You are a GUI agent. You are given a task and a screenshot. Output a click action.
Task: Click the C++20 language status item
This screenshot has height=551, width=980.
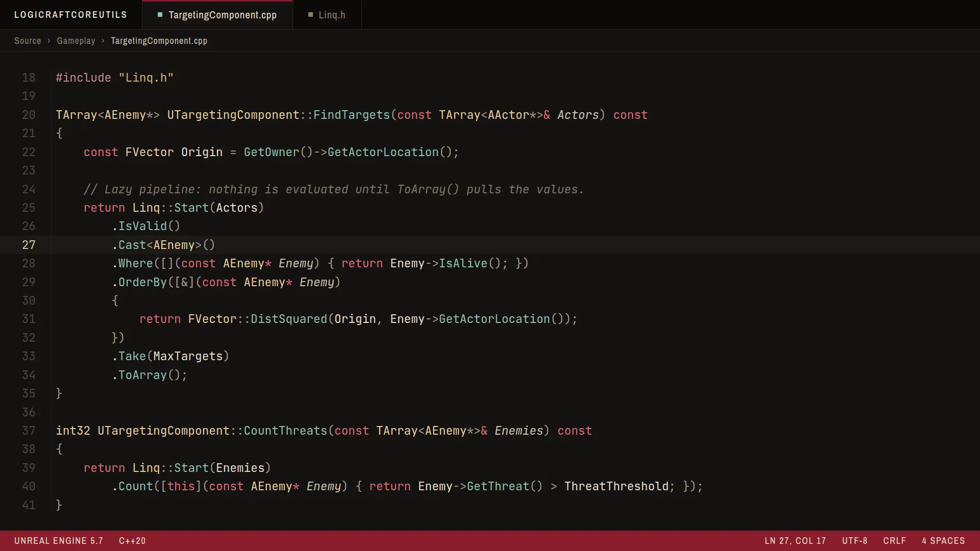(x=132, y=541)
